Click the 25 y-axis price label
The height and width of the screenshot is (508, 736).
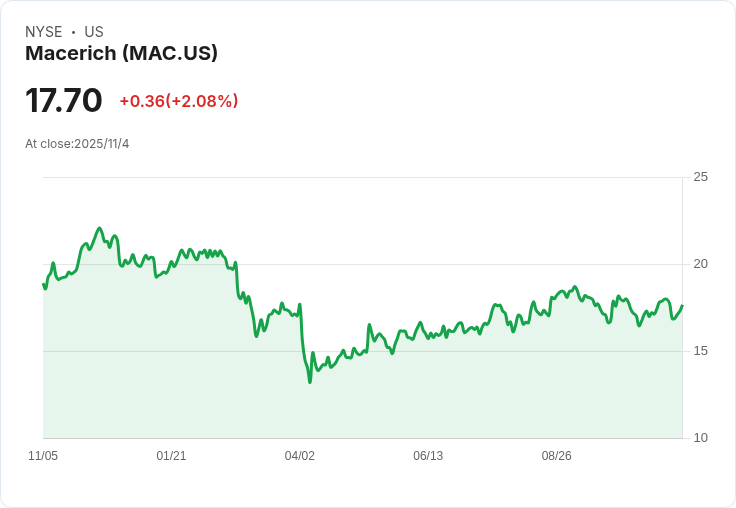pos(701,177)
